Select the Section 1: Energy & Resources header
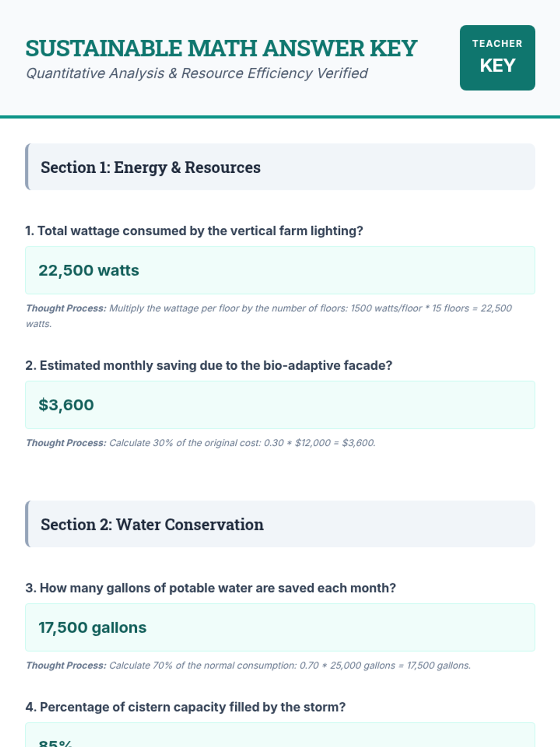 280,167
